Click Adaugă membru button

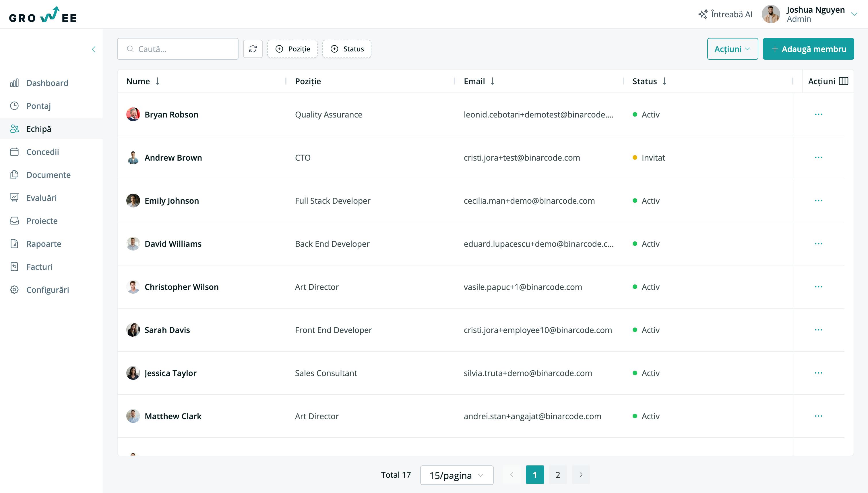808,49
